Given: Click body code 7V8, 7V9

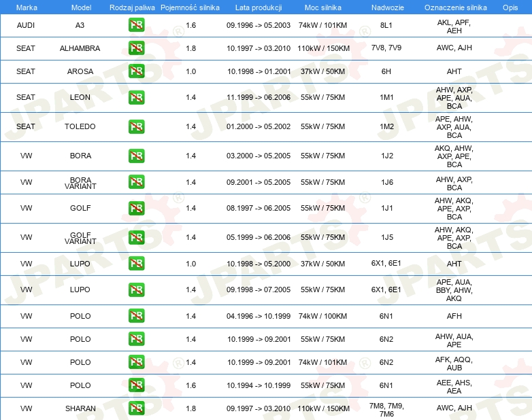Looking at the screenshot, I should pyautogui.click(x=386, y=48).
